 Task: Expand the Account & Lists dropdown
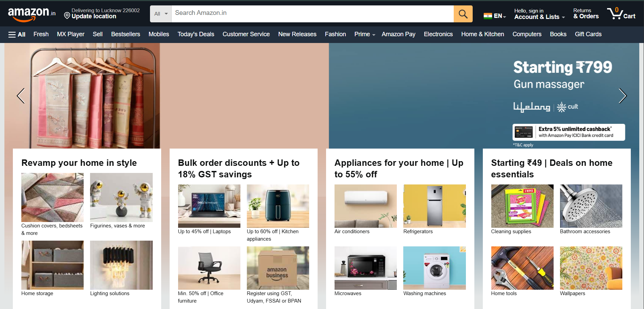[539, 14]
